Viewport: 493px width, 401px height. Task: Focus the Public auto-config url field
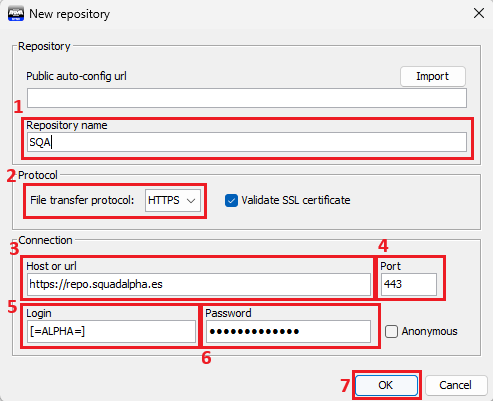pos(247,98)
